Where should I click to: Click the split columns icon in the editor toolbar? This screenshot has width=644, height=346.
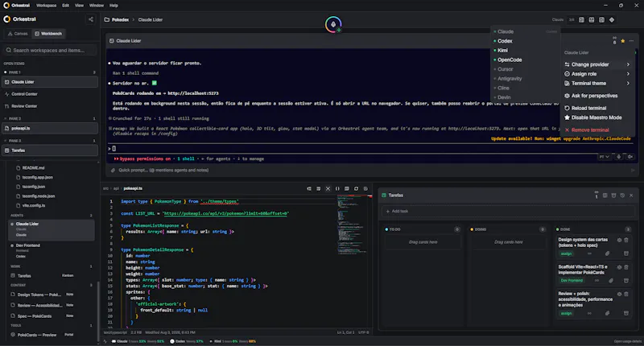point(337,189)
